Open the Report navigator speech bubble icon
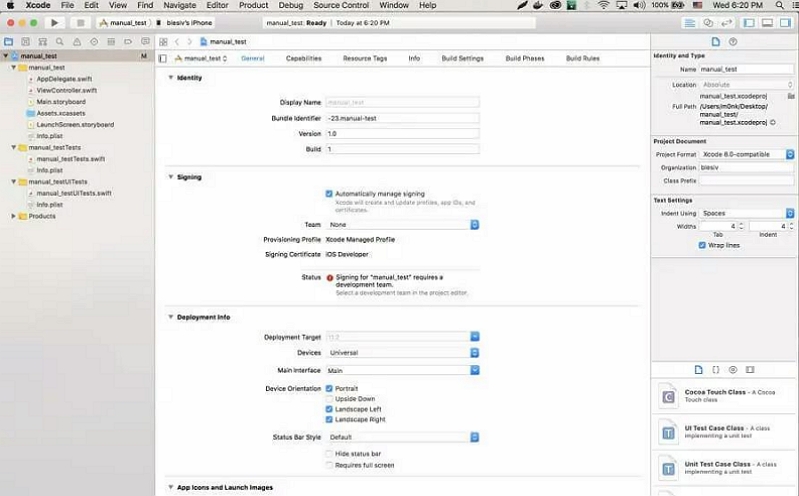This screenshot has height=496, width=799. tap(145, 42)
